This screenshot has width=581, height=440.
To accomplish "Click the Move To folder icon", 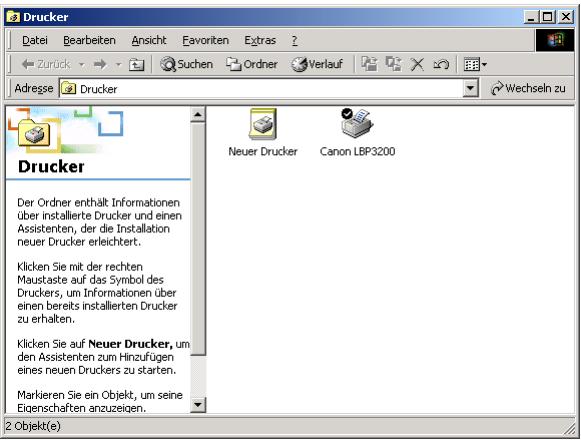I will 369,64.
